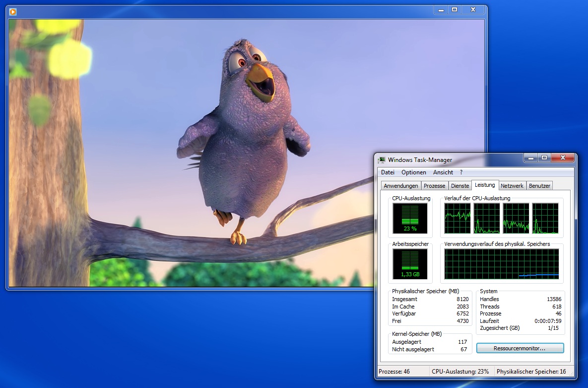Click the Nicht ausgelagert value 67
Viewport: 588px width, 388px height.
[x=464, y=349]
